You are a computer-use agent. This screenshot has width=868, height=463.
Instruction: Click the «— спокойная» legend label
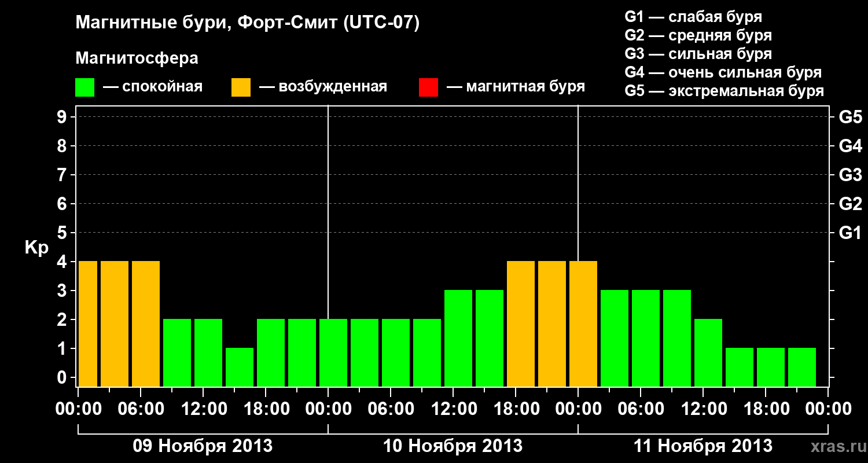pyautogui.click(x=153, y=87)
